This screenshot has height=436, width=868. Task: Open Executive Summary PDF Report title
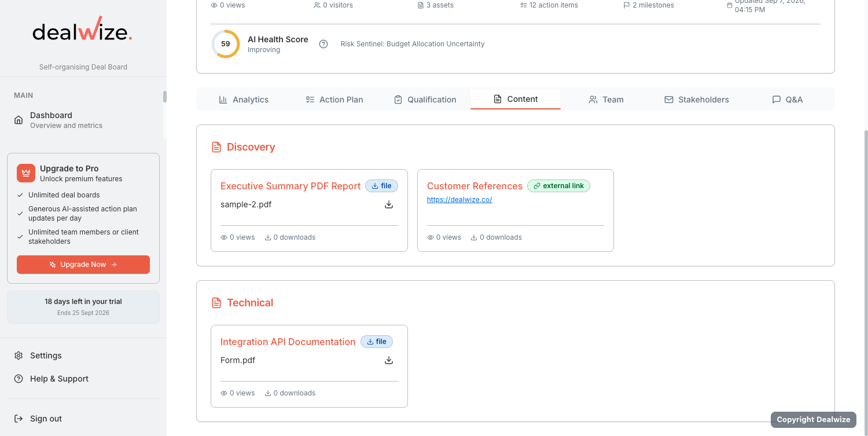pyautogui.click(x=290, y=186)
